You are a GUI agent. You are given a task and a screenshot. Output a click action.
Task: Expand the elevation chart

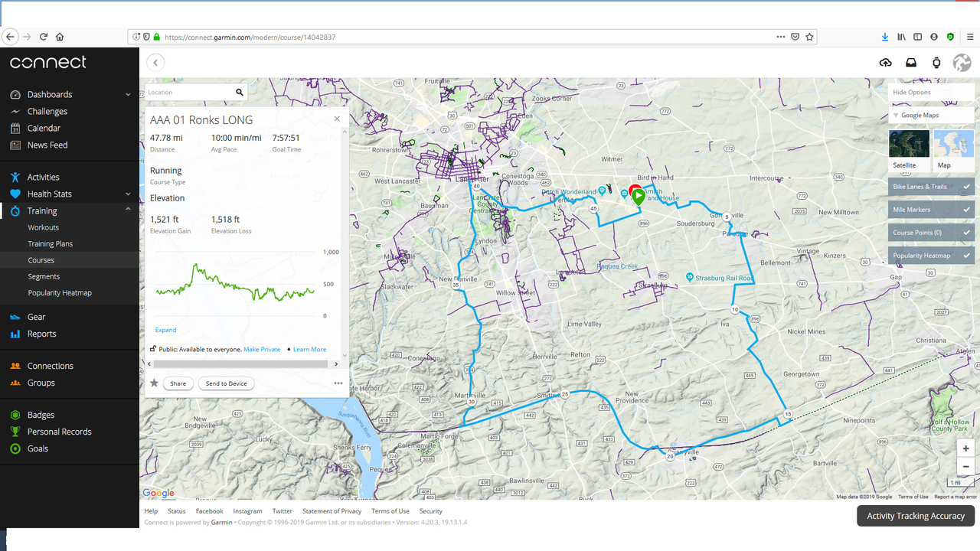[165, 331]
